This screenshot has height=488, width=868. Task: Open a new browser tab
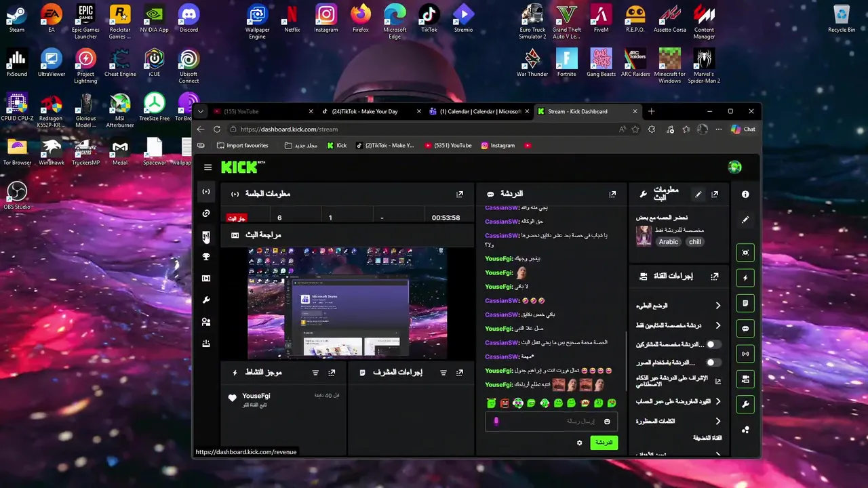tap(651, 111)
